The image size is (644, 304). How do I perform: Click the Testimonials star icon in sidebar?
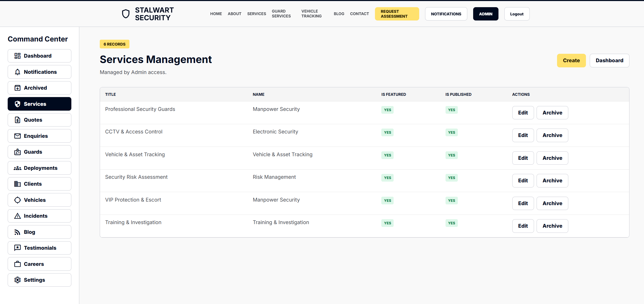click(17, 248)
